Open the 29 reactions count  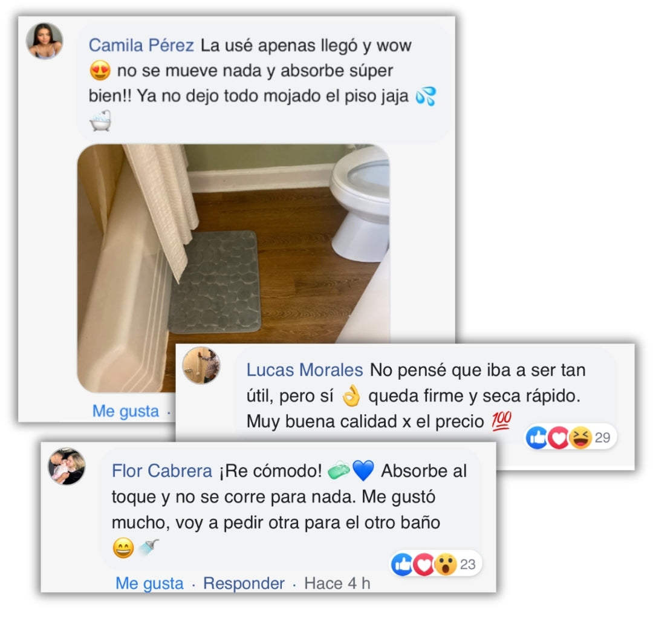coord(602,437)
